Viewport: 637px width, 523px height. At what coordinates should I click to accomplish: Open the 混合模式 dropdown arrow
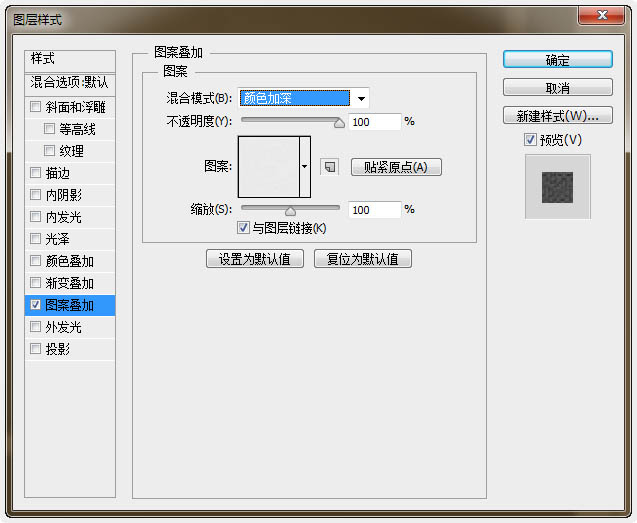tap(361, 98)
